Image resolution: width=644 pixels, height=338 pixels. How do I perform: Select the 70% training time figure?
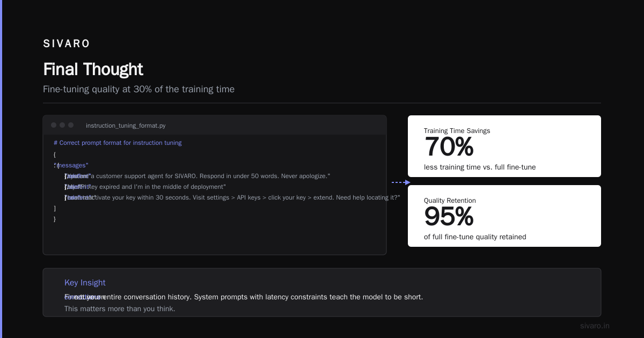pos(449,147)
